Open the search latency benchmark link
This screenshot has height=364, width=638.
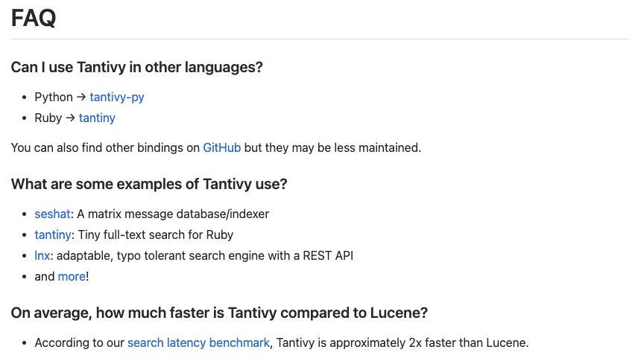pos(198,342)
